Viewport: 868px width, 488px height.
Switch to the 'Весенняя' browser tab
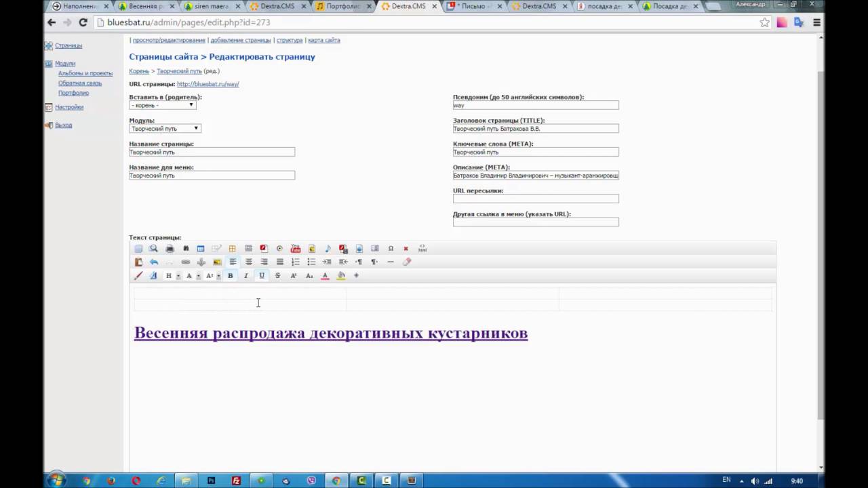click(x=145, y=6)
